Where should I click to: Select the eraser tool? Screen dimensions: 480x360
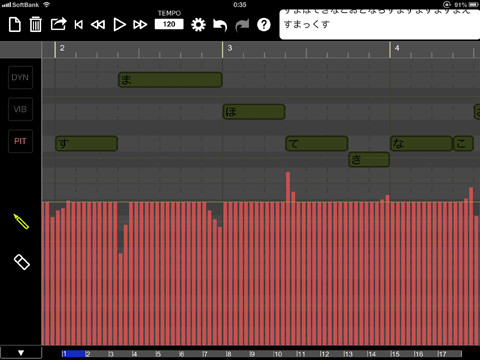(22, 262)
